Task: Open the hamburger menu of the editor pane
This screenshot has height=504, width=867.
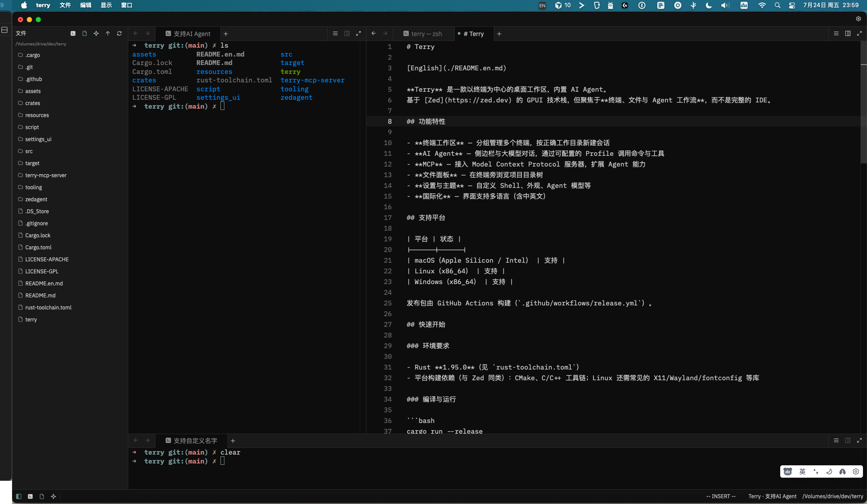Action: tap(836, 33)
